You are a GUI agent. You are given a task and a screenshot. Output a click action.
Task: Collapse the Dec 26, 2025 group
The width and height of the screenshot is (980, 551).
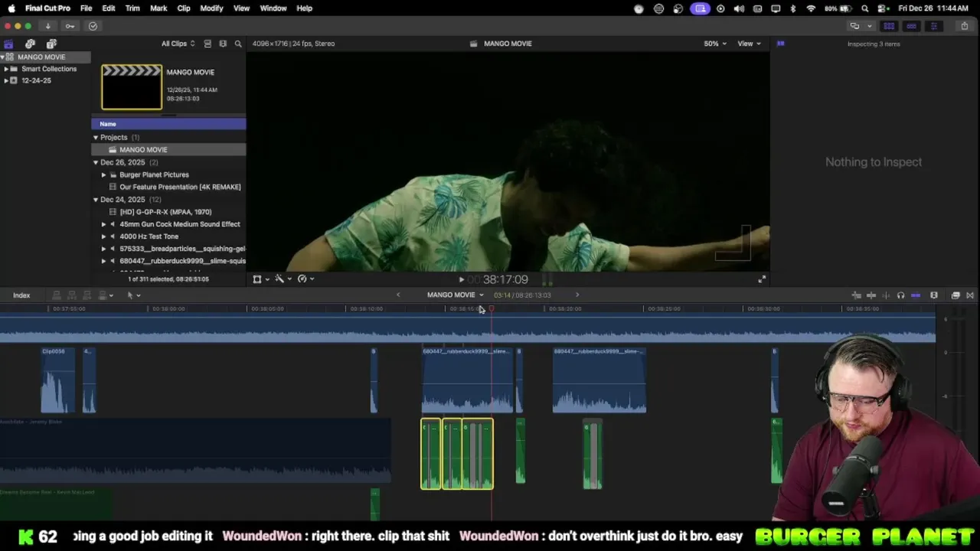(x=96, y=162)
